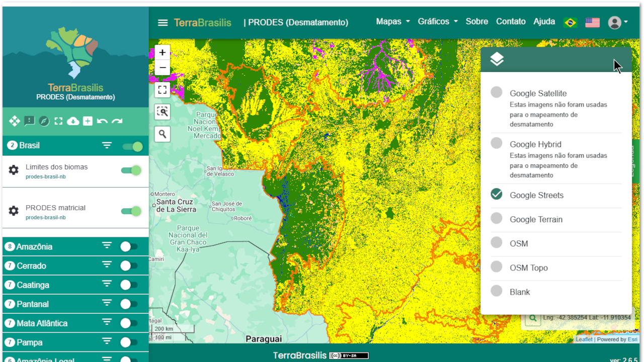
Task: Zoom in on the map
Action: pos(162,52)
